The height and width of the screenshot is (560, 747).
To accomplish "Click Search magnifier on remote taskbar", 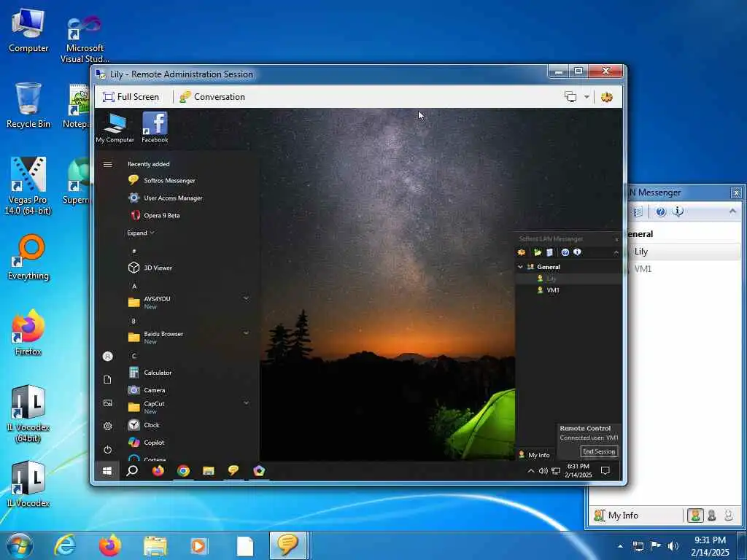I will pos(132,471).
